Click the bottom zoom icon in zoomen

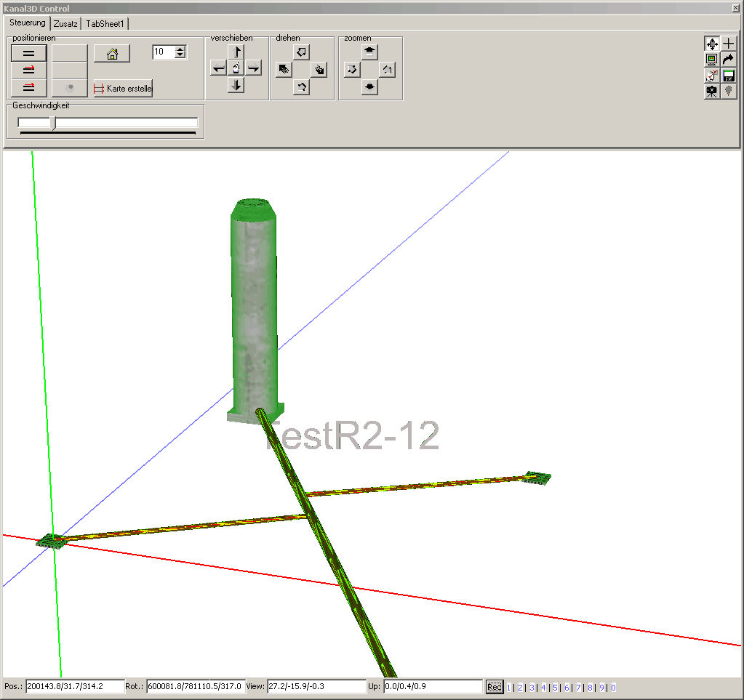[x=370, y=87]
